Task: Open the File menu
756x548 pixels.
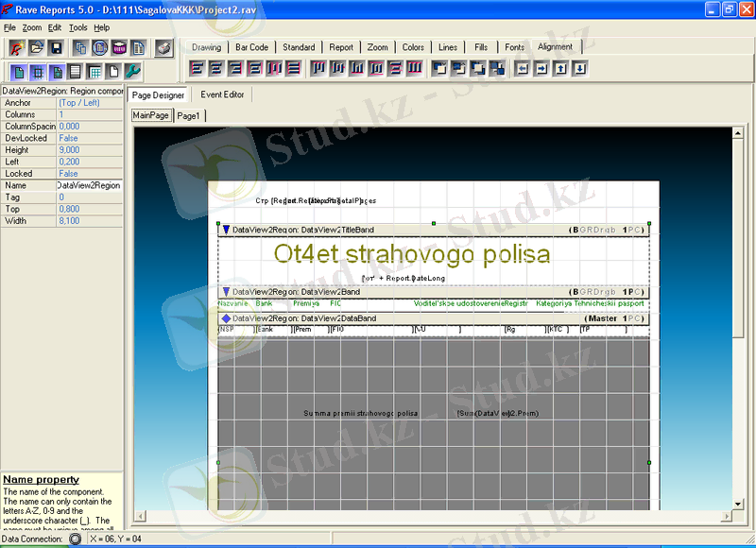Action: [9, 27]
